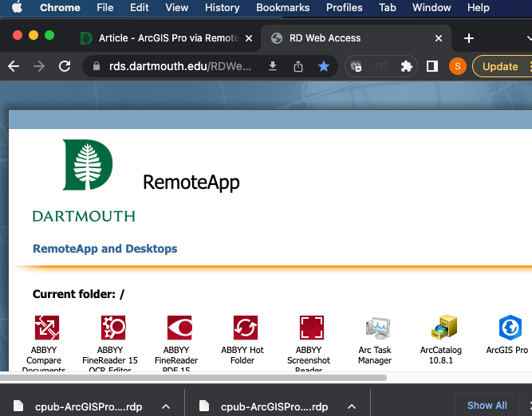Screen dimensions: 532x416
Task: Open the Tab menu
Action: [x=388, y=7]
